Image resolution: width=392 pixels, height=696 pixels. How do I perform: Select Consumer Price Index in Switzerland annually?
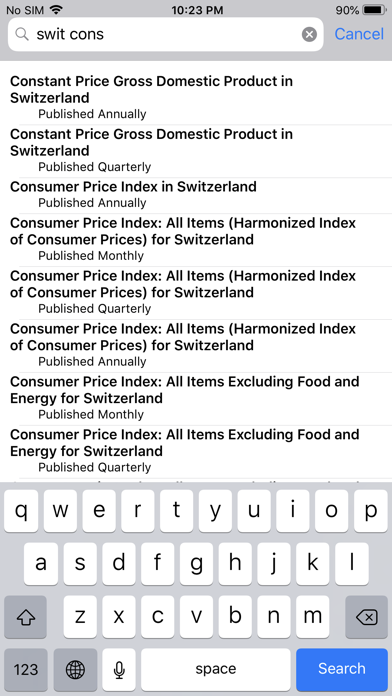pos(196,195)
